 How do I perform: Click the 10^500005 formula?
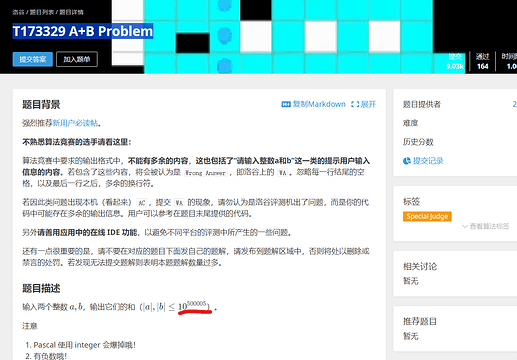tap(192, 305)
